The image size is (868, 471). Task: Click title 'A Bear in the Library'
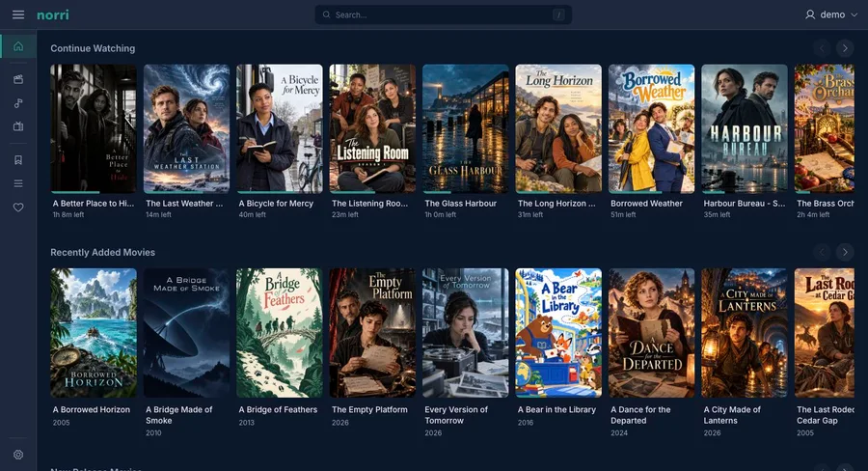point(556,409)
